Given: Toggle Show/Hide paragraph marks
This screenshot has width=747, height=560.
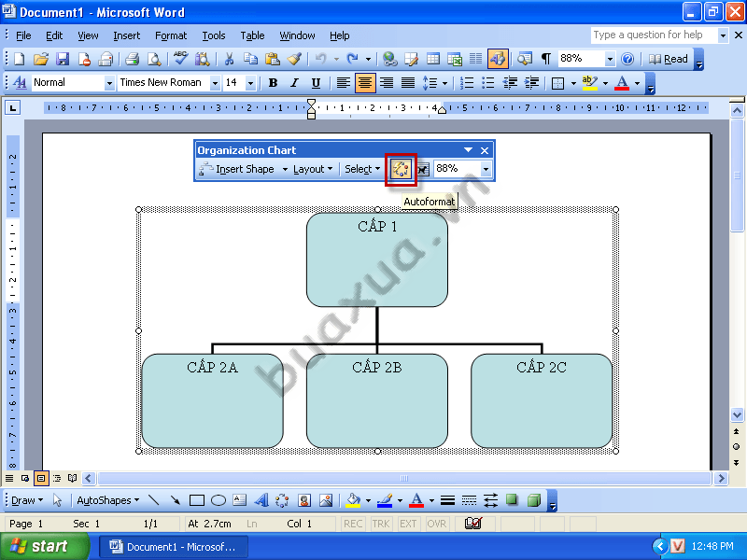Looking at the screenshot, I should (x=546, y=59).
